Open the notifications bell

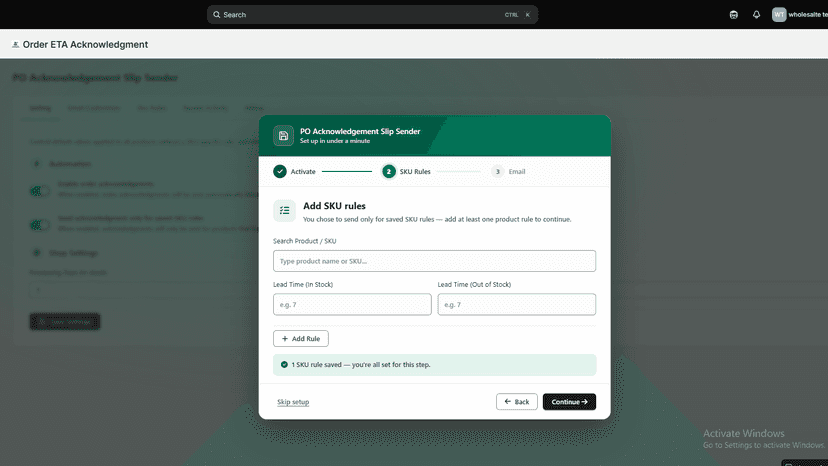756,15
